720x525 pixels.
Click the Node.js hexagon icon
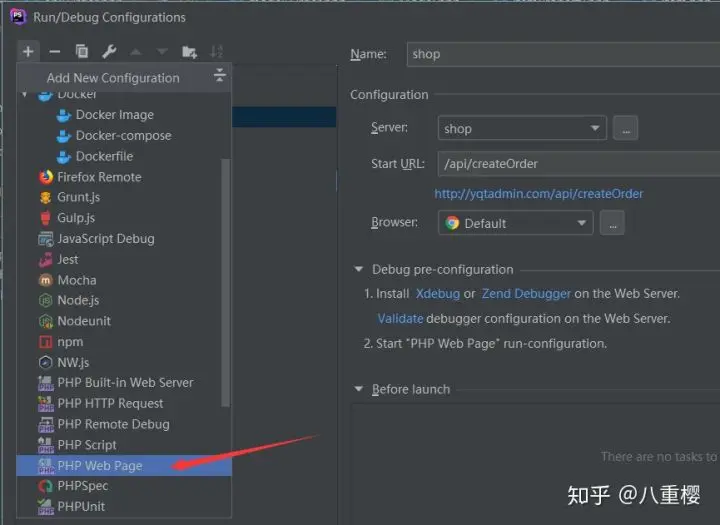[x=45, y=300]
